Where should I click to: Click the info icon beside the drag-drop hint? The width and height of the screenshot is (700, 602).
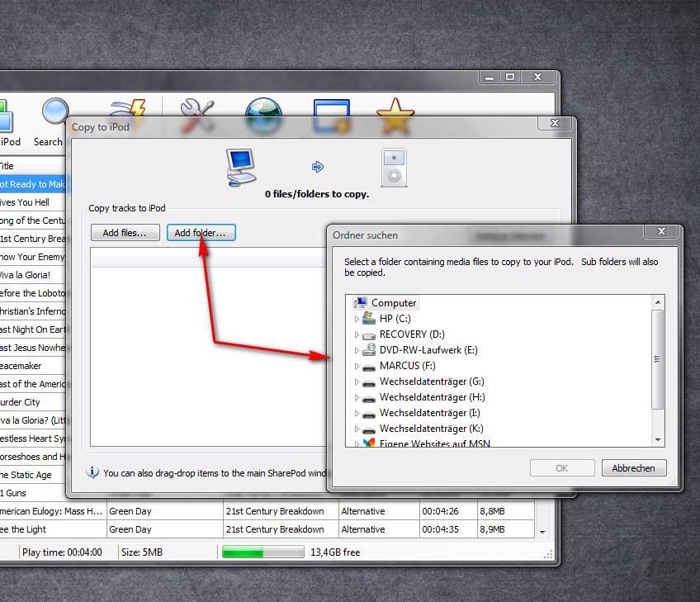click(x=92, y=472)
